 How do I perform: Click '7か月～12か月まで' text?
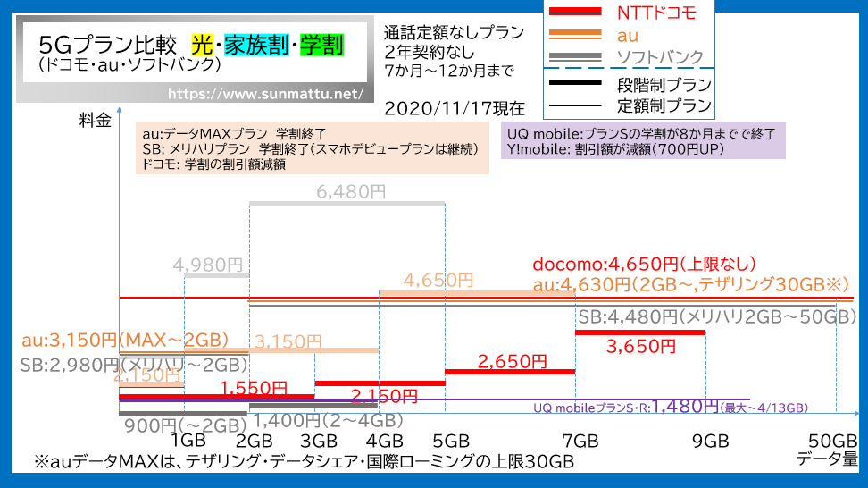tap(449, 71)
